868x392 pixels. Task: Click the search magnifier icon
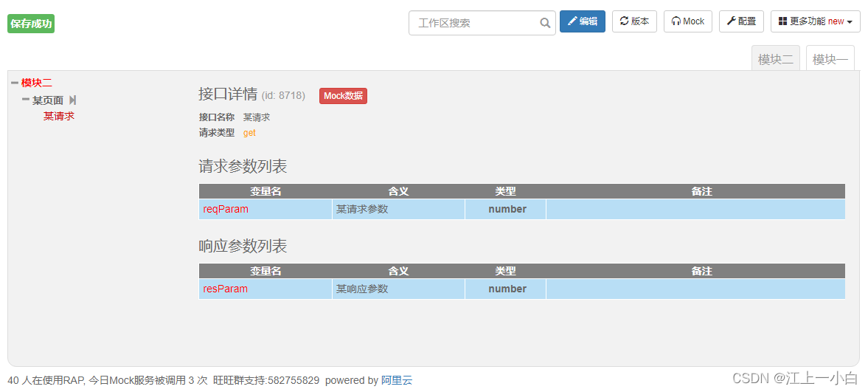click(x=545, y=24)
